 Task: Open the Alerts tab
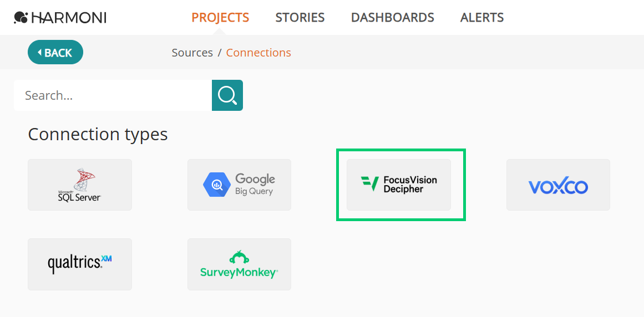pyautogui.click(x=482, y=18)
